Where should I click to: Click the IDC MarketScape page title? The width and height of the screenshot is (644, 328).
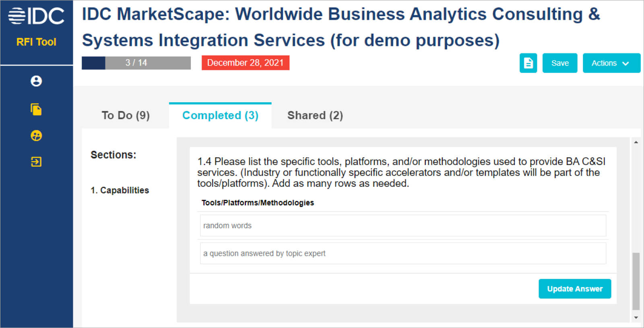[x=341, y=27]
